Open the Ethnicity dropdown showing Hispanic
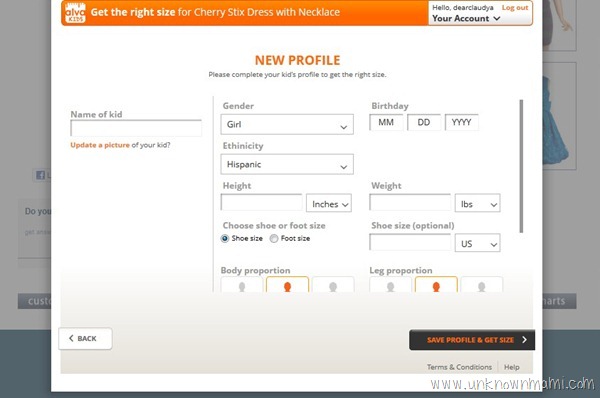This screenshot has width=600, height=398. point(287,164)
